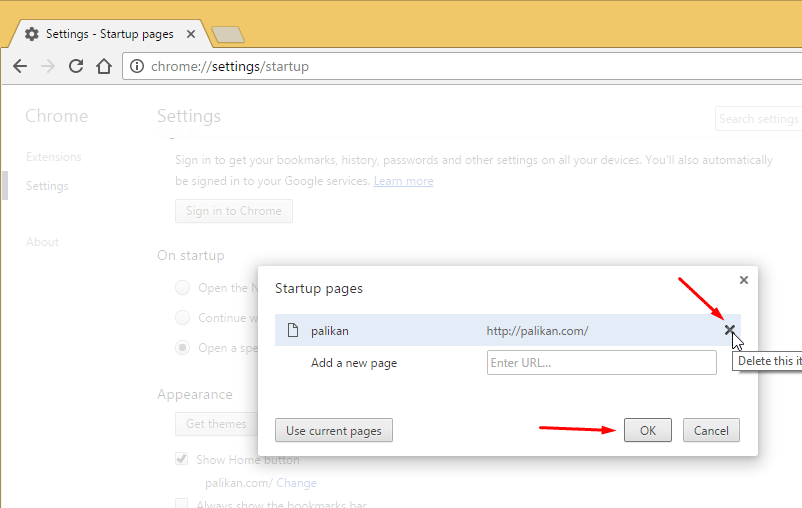This screenshot has width=802, height=508.
Task: Select the Open the New Tab radio option
Action: click(183, 288)
